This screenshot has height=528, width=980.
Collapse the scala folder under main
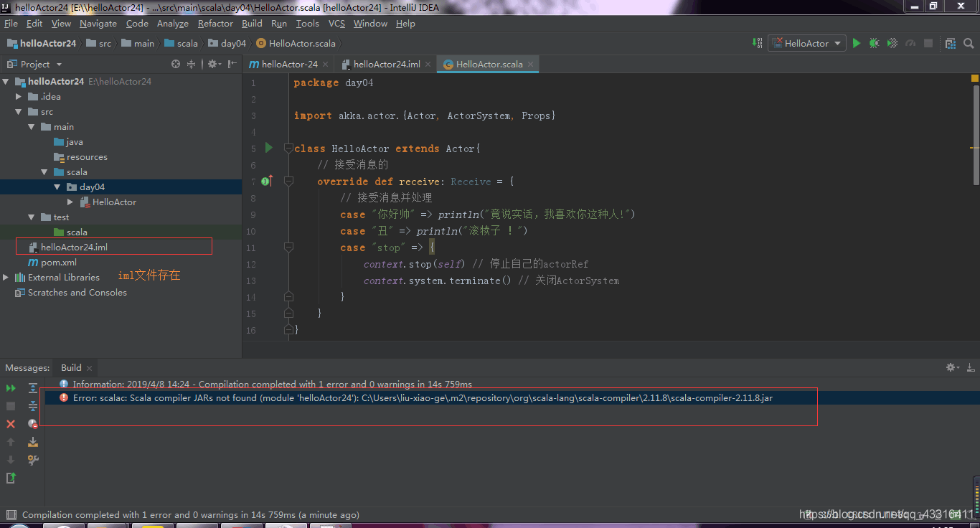pos(45,171)
